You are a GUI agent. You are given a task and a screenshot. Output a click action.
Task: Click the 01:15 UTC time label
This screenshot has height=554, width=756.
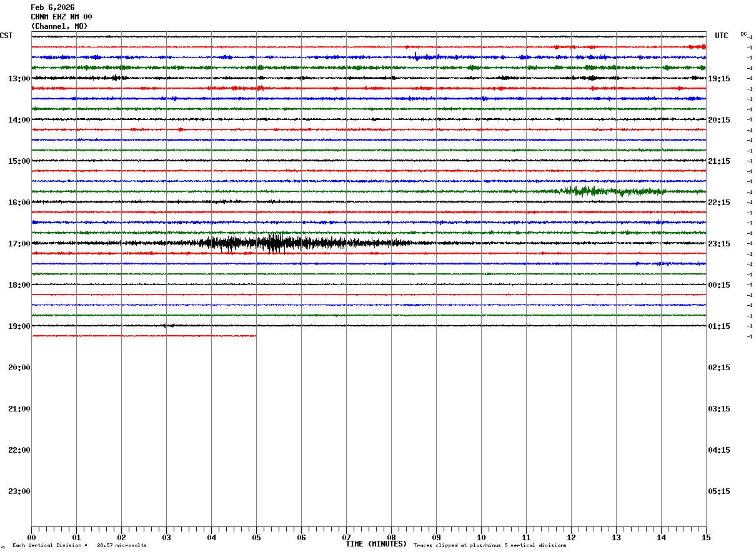click(x=719, y=326)
